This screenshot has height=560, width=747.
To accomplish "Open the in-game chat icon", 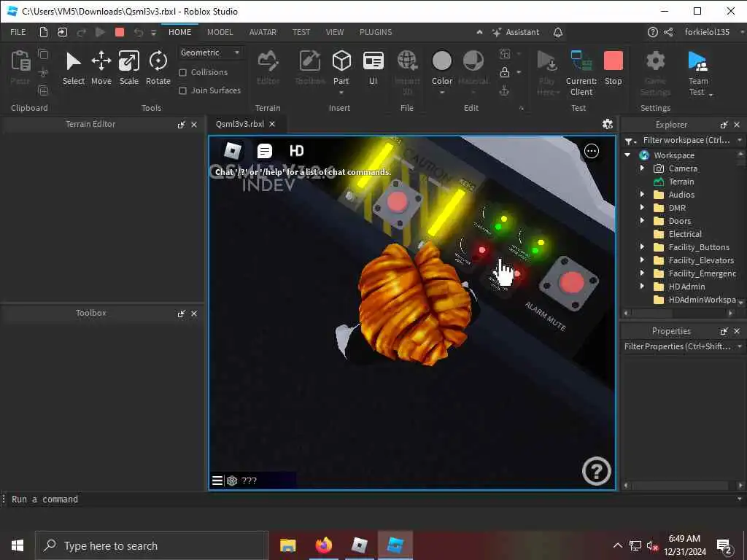I will (264, 151).
